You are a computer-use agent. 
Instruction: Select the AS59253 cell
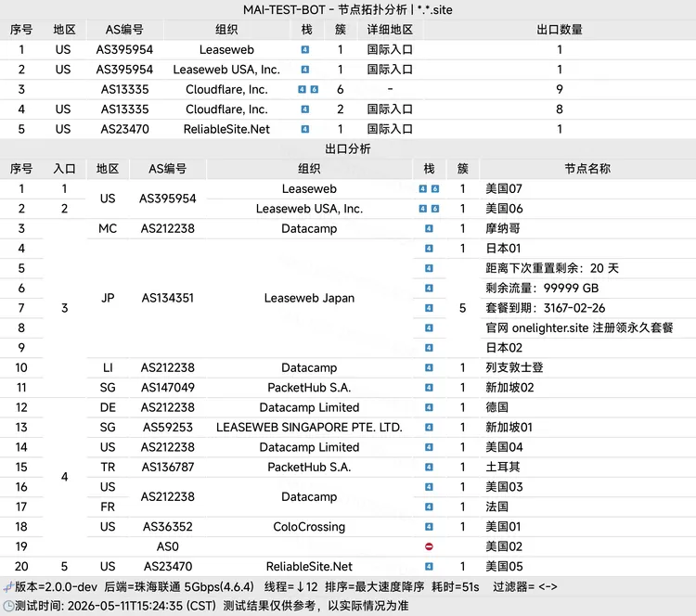click(168, 428)
